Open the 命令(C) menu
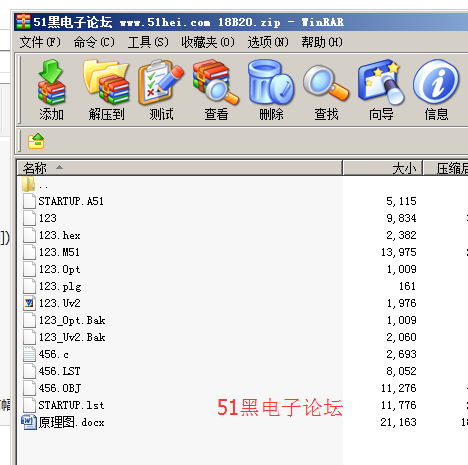The image size is (468, 465). click(94, 42)
